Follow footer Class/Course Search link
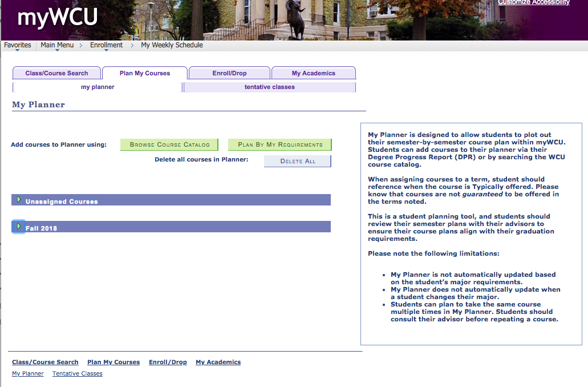Image resolution: width=588 pixels, height=387 pixels. click(45, 362)
